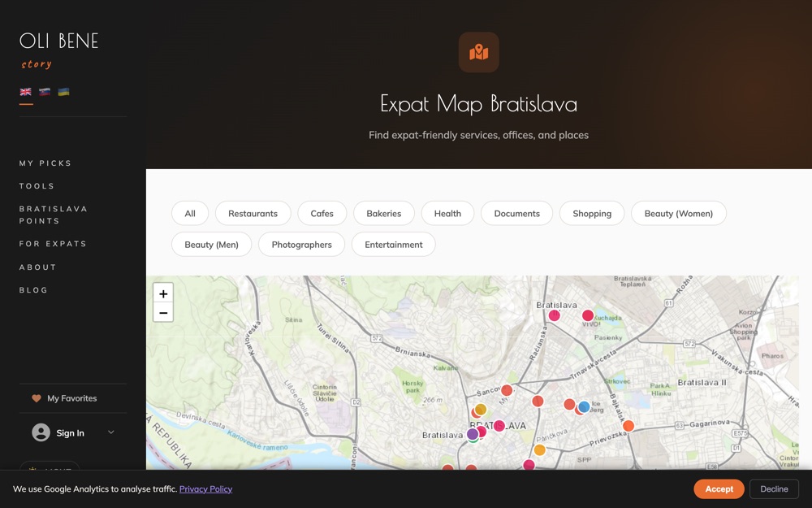812x508 pixels.
Task: Click the Expat Map Bratislava heading
Action: [x=478, y=104]
